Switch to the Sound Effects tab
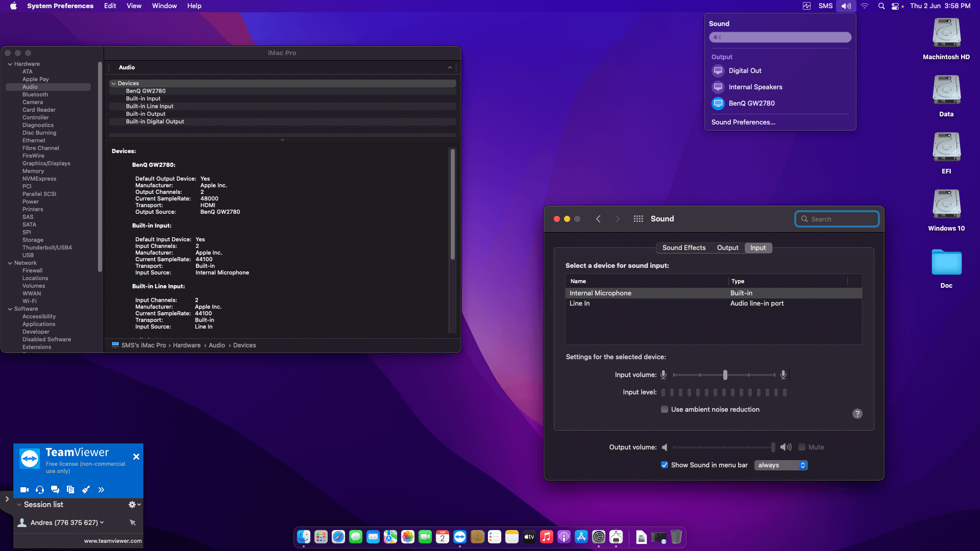The height and width of the screenshot is (551, 980). tap(684, 248)
